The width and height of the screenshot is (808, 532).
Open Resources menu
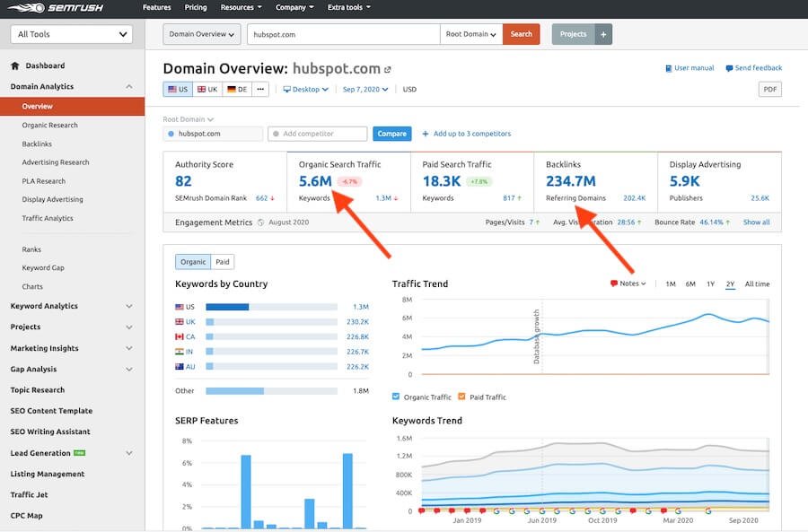(x=241, y=7)
